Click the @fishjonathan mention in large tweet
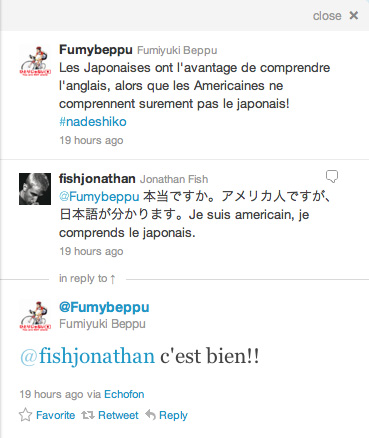Screen dimensions: 369x438 (87, 356)
